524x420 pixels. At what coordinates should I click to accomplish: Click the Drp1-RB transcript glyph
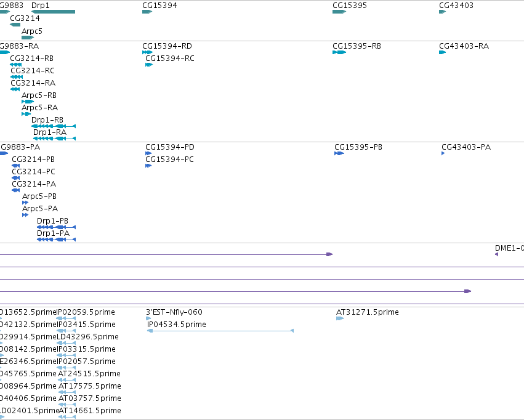pos(54,126)
